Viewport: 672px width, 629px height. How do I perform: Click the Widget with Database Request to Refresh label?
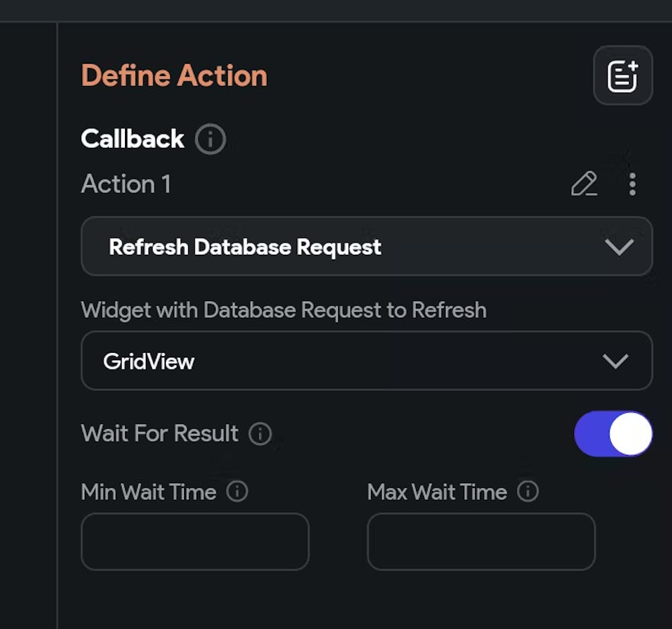[284, 310]
